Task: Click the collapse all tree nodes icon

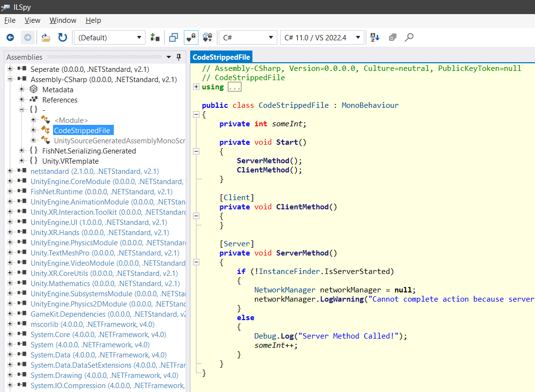Action: click(x=392, y=37)
